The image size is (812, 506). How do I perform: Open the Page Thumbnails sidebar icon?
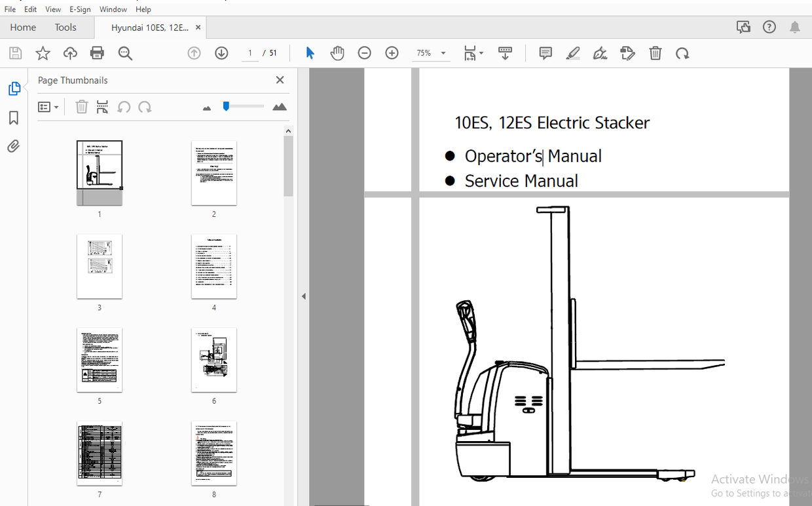pos(14,88)
